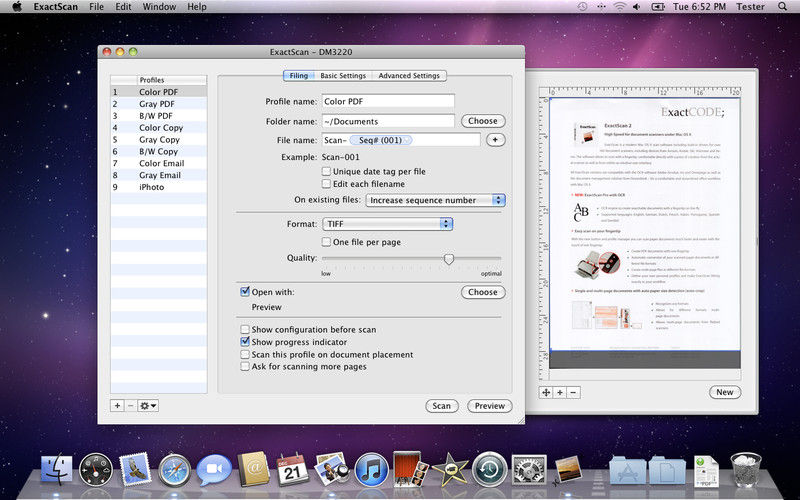Open iCal from the Dock
The width and height of the screenshot is (800, 500).
[292, 470]
